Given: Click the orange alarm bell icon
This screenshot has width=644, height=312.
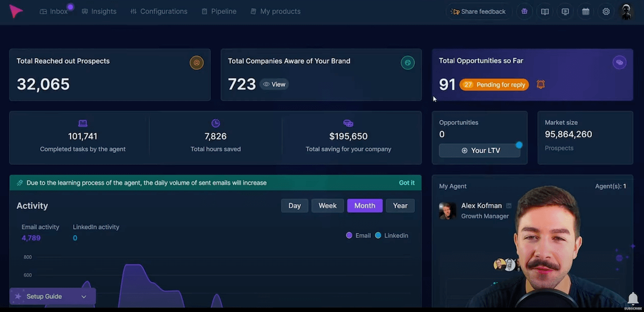Looking at the screenshot, I should [540, 84].
